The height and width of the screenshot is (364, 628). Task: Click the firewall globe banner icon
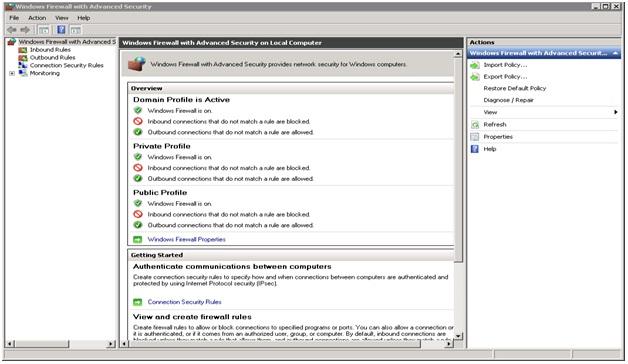137,64
